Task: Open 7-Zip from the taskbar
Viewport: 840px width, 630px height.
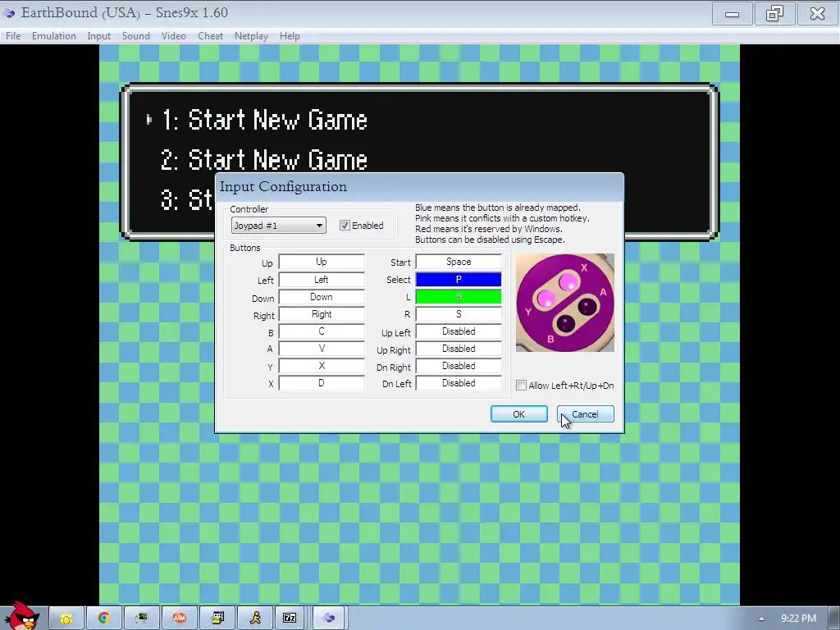Action: [290, 619]
